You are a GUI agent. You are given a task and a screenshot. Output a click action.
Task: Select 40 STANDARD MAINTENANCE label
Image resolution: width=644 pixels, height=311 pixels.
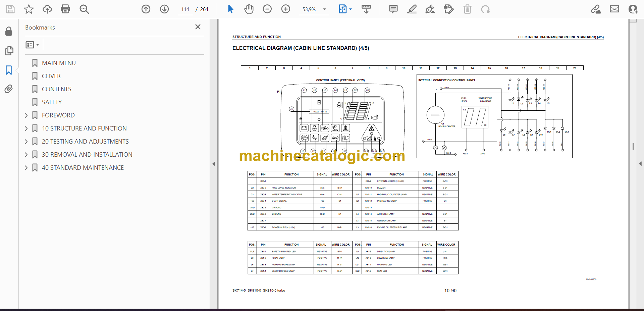coord(83,168)
